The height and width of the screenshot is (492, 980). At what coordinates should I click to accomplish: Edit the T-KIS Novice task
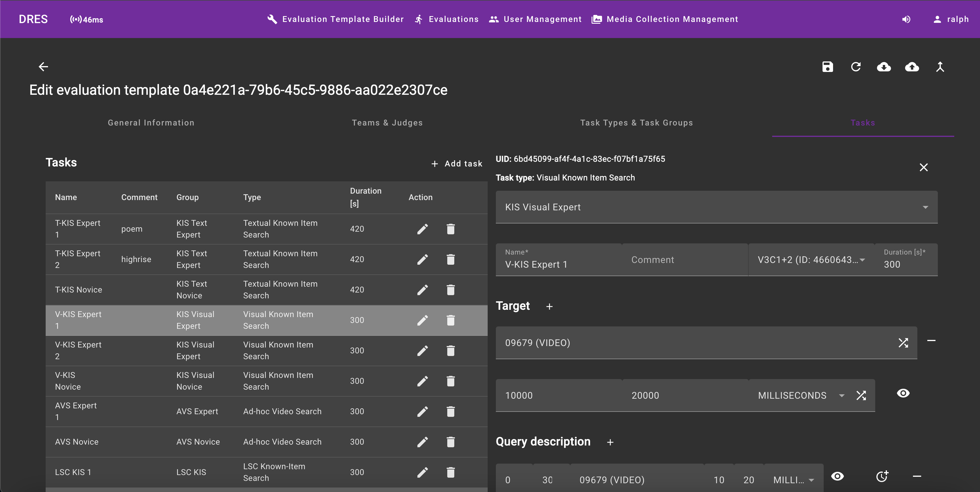point(422,290)
